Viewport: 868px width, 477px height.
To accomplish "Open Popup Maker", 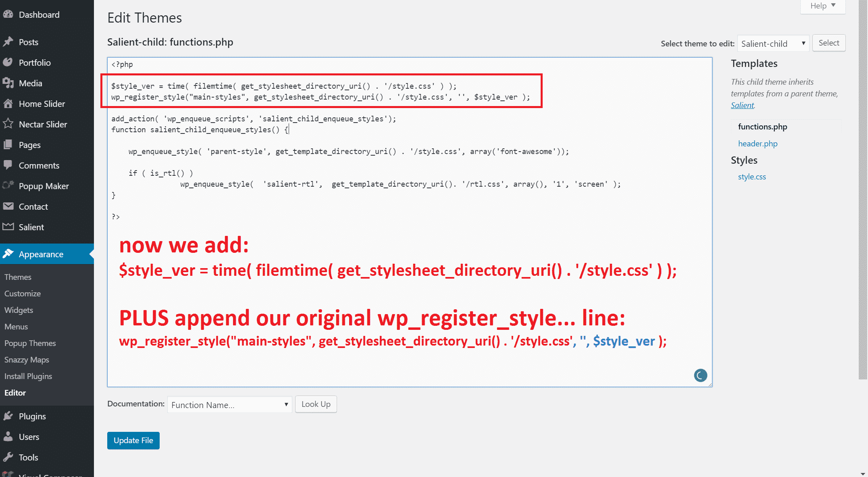I will pos(44,186).
